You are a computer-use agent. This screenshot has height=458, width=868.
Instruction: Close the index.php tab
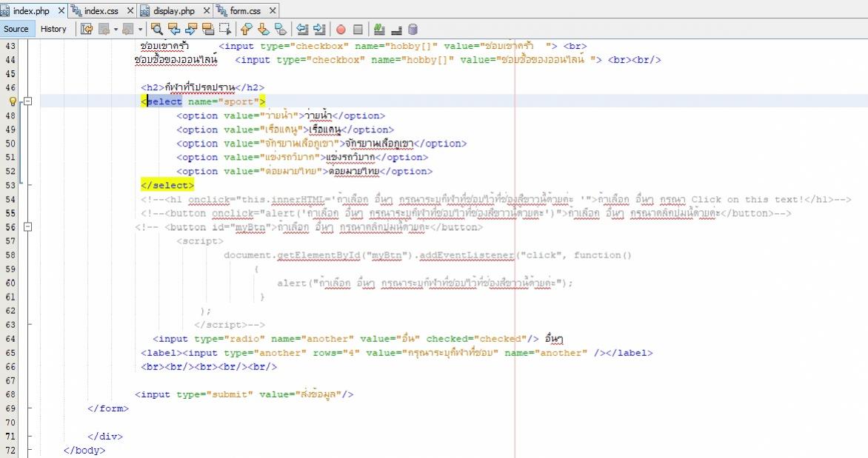pos(61,10)
